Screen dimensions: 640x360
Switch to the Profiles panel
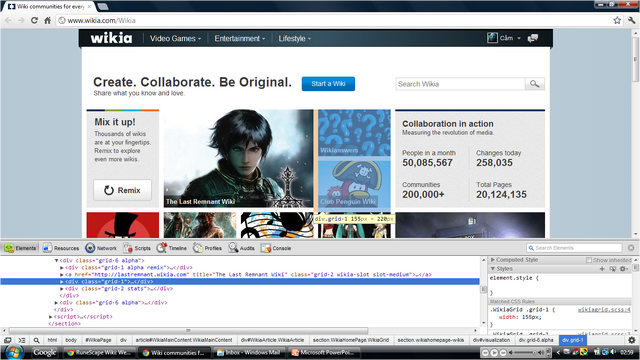[207, 248]
